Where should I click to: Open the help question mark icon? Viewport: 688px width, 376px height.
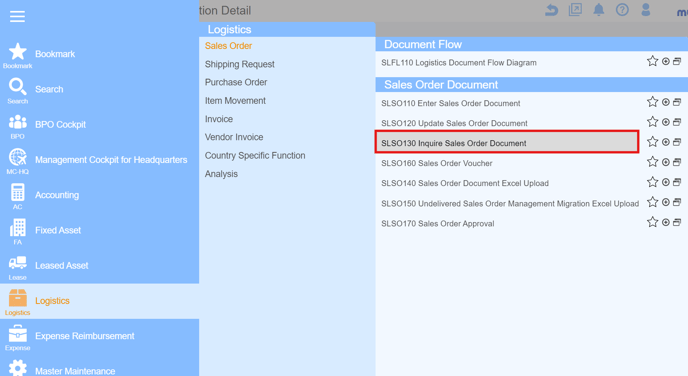622,10
